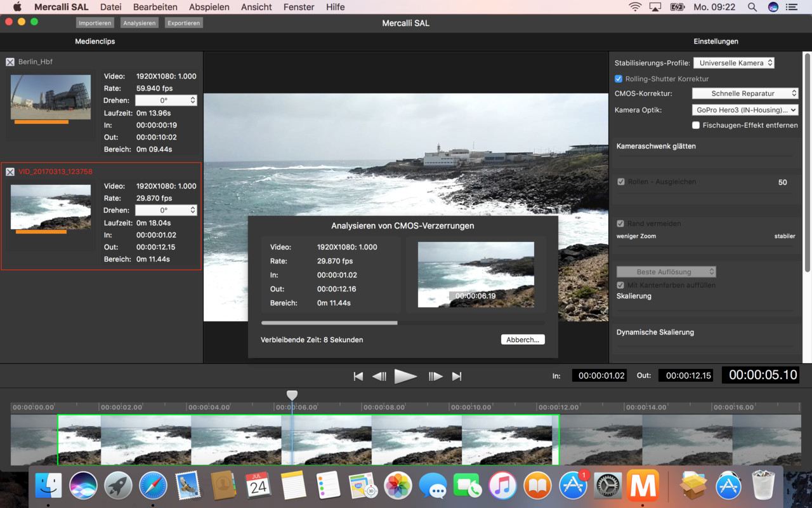
Task: Start playback with the Play button
Action: 406,377
